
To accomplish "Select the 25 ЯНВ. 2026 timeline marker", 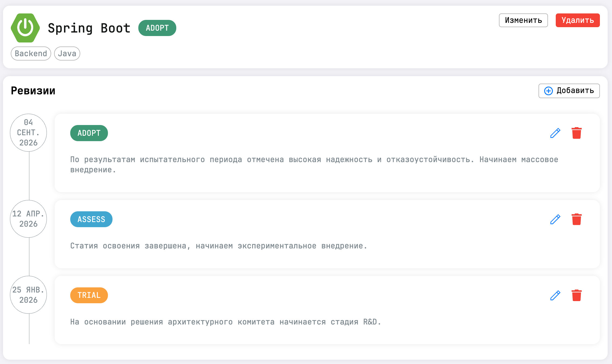I will pos(29,295).
